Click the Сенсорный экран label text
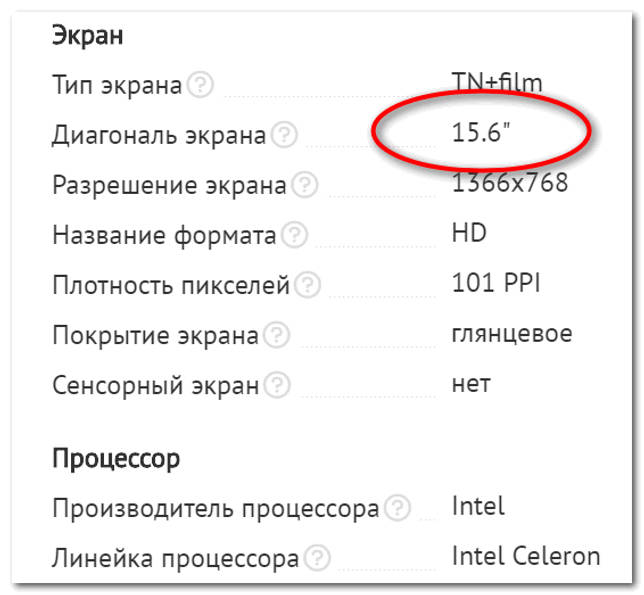The image size is (644, 595). pyautogui.click(x=156, y=386)
